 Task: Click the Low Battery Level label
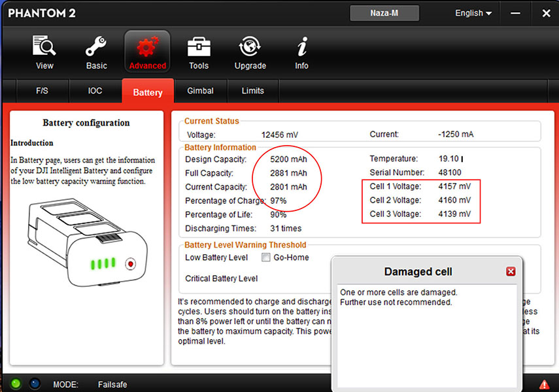216,257
